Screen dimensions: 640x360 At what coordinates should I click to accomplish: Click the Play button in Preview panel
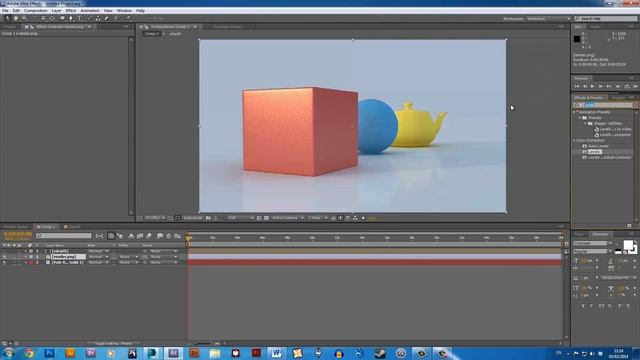(593, 87)
